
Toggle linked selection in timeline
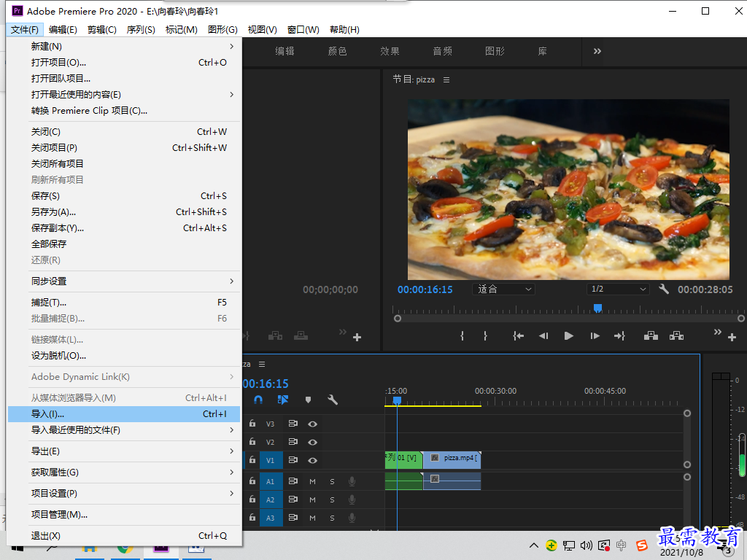[x=283, y=400]
